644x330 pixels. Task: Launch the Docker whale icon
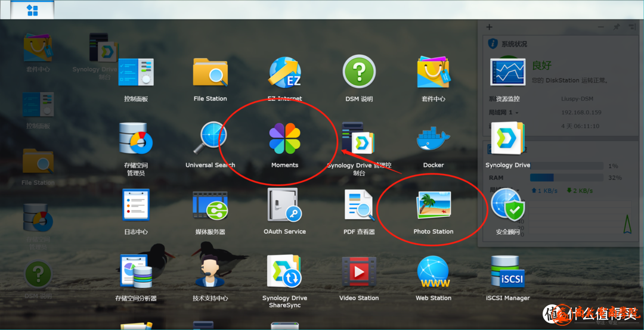pyautogui.click(x=434, y=138)
